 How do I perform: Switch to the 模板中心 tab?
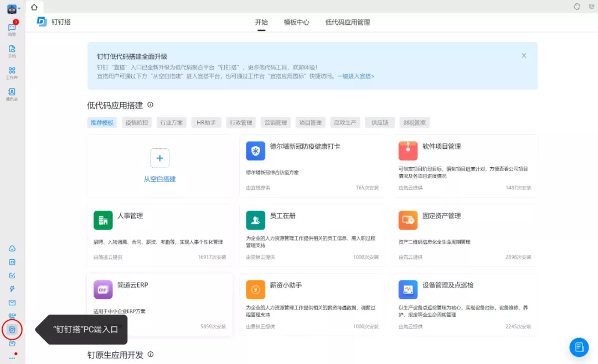pos(297,22)
